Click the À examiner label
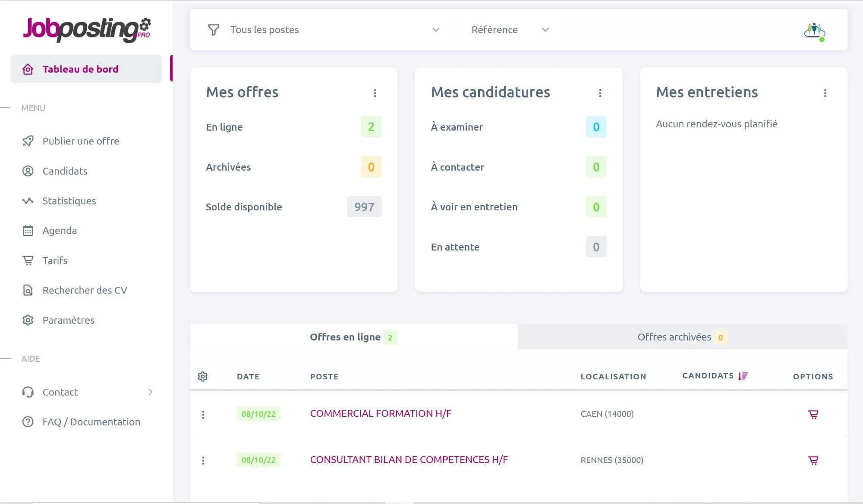Screen dimensions: 863x504 [x=457, y=127]
